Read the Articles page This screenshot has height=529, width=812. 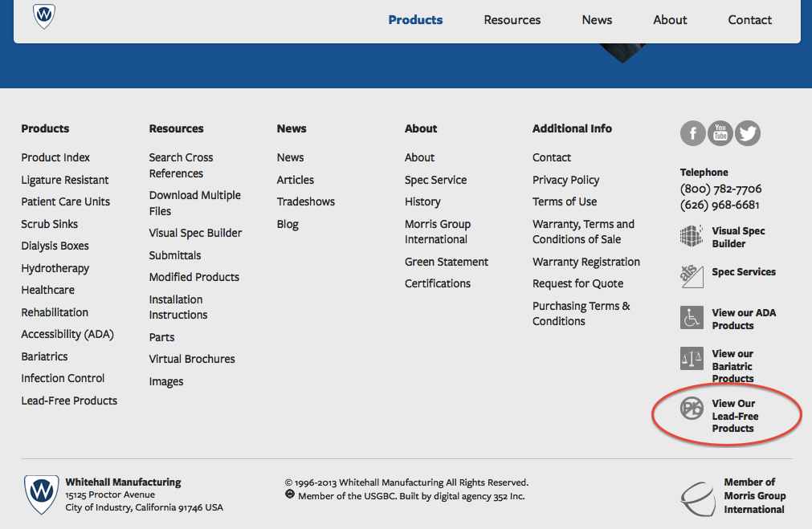click(x=296, y=180)
